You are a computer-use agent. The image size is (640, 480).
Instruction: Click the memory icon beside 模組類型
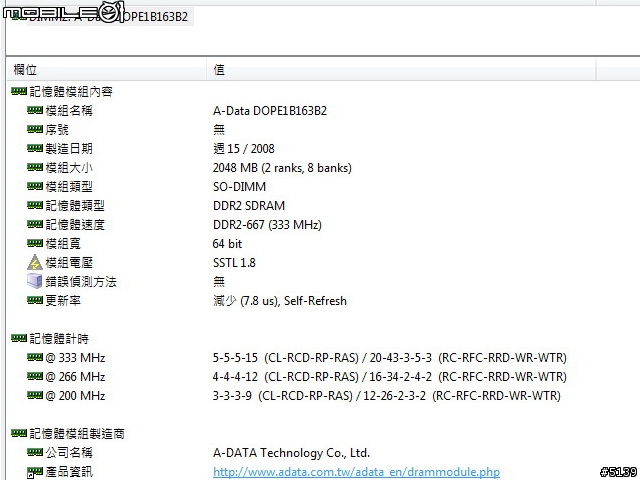[35, 186]
